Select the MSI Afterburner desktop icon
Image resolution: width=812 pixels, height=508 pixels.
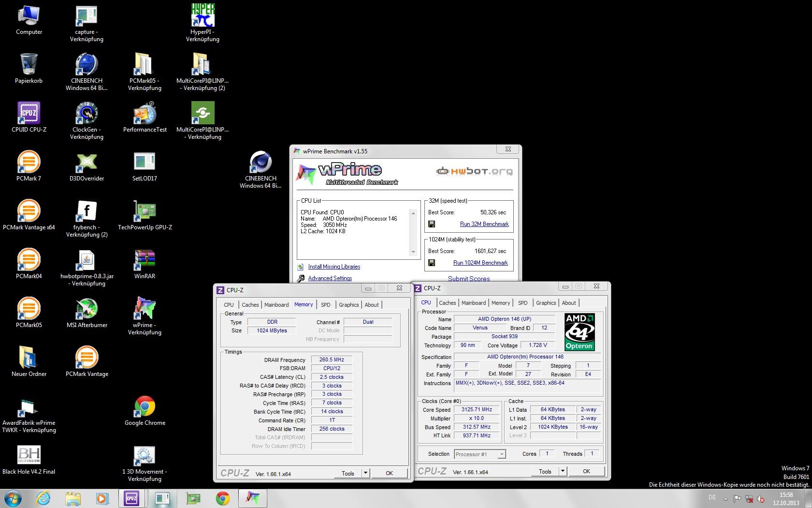(x=87, y=313)
